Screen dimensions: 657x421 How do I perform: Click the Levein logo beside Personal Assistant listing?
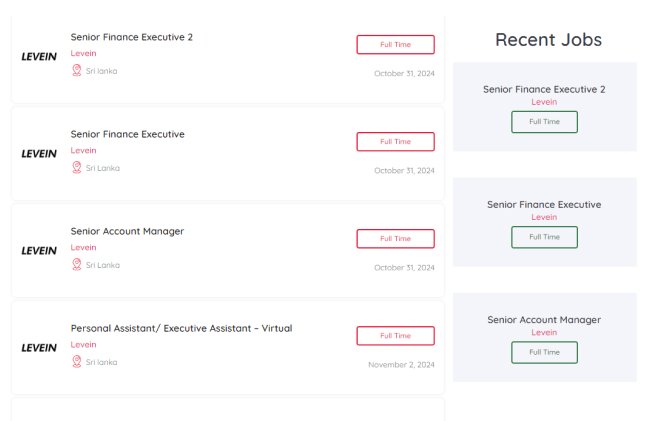pyautogui.click(x=39, y=348)
